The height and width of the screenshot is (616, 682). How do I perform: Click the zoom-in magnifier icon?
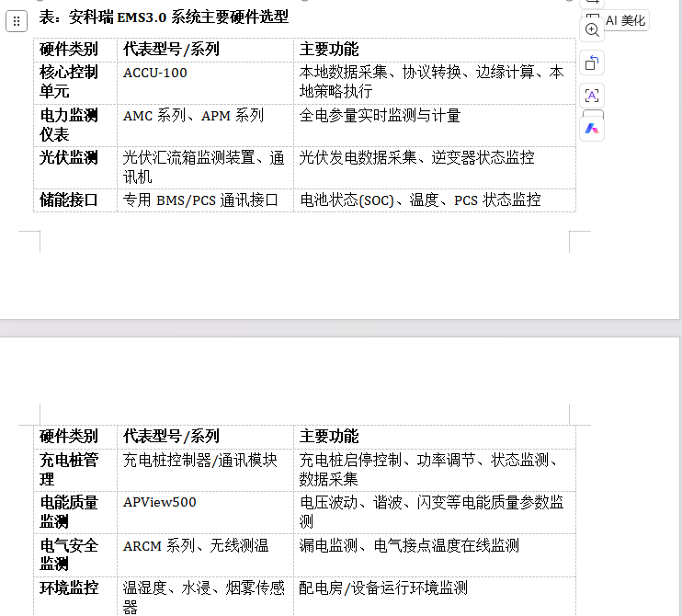(x=593, y=29)
